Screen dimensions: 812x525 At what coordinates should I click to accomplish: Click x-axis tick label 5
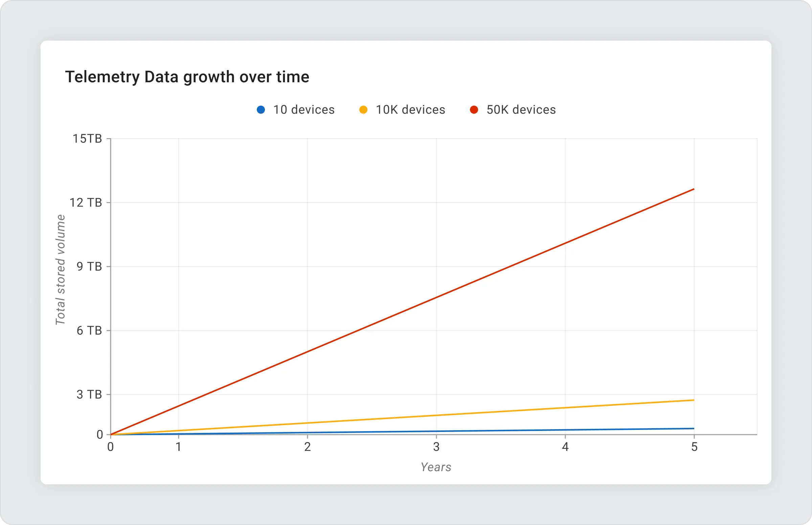click(694, 447)
